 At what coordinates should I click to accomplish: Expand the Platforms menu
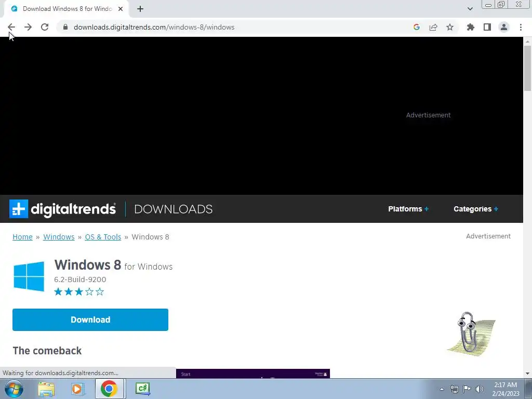click(x=408, y=209)
